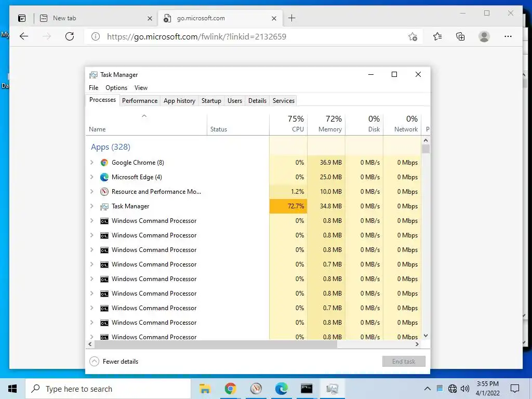
Task: Open a new tab with the plus button
Action: 292,18
